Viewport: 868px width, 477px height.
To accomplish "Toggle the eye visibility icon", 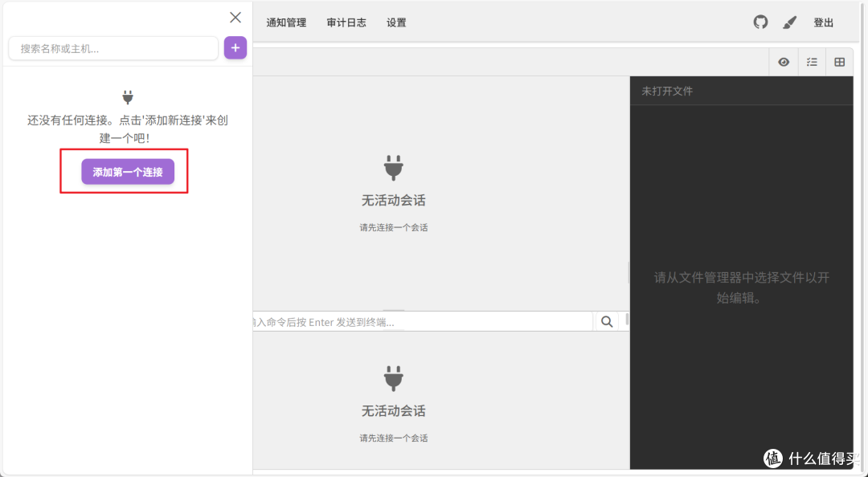I will [784, 62].
